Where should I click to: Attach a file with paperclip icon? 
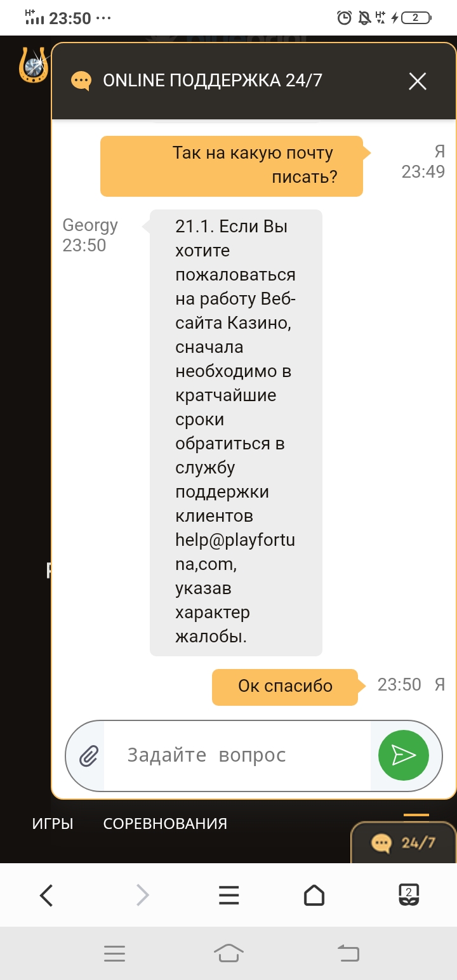coord(89,756)
